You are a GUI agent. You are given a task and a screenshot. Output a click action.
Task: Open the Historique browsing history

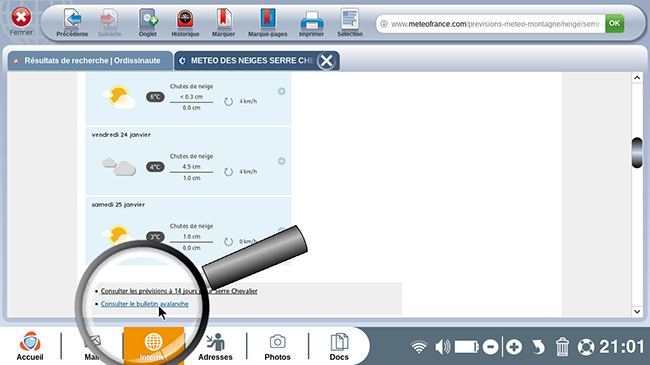click(x=185, y=23)
